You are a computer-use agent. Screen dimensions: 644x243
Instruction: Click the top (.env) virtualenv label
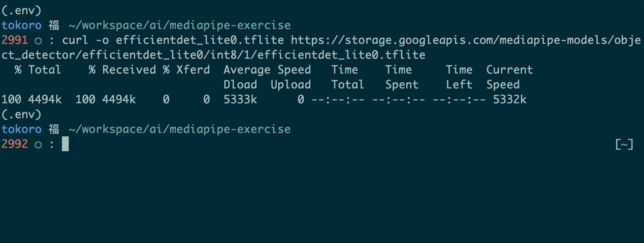(22, 10)
